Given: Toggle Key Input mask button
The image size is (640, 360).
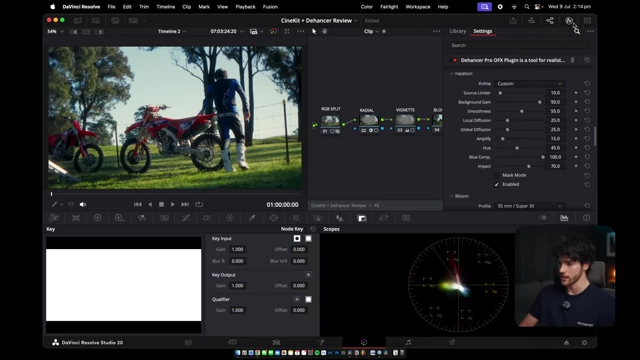Looking at the screenshot, I should click(x=308, y=238).
